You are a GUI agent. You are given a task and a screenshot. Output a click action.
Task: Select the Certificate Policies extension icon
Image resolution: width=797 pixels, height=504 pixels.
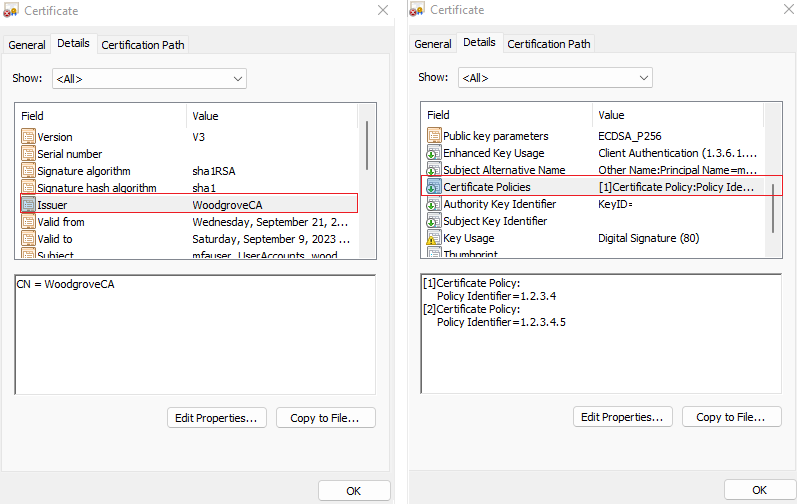coord(434,186)
